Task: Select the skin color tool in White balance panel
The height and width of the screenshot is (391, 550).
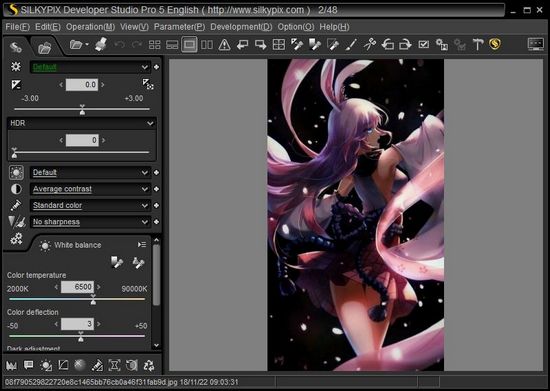Action: [x=138, y=262]
